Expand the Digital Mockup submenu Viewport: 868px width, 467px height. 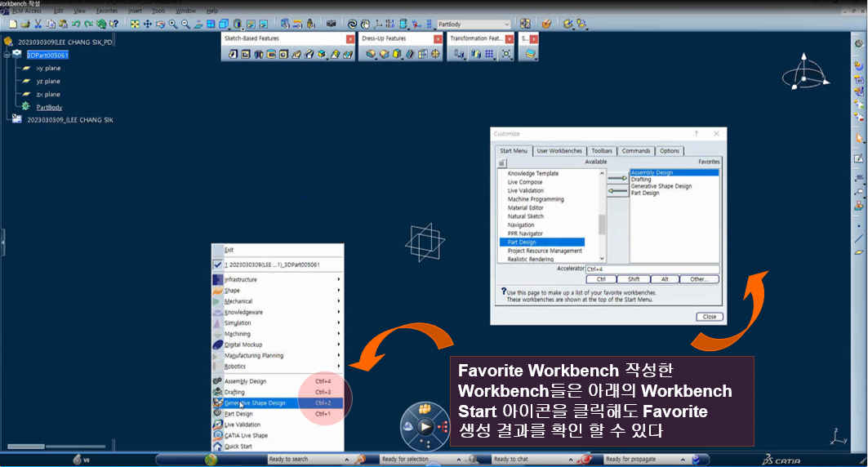[x=278, y=345]
